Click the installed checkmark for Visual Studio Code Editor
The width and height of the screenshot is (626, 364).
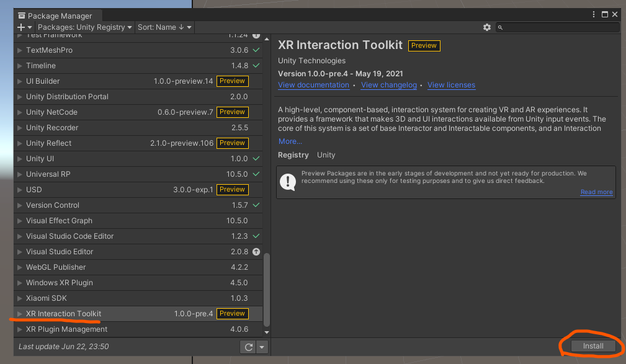click(256, 236)
